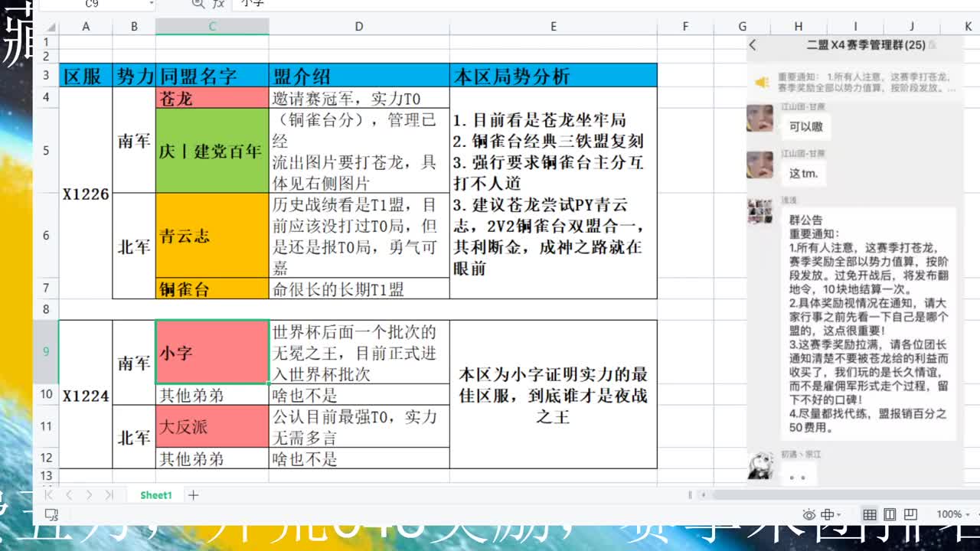Screen dimensions: 980x551
Task: Click the 群公告 announcement message bubble
Action: [x=869, y=324]
